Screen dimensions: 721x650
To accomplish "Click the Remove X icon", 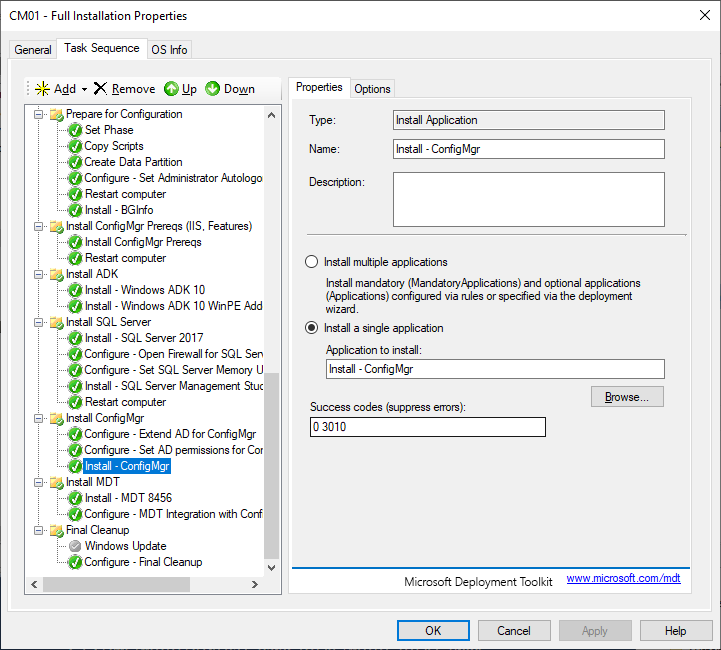I will pos(100,88).
